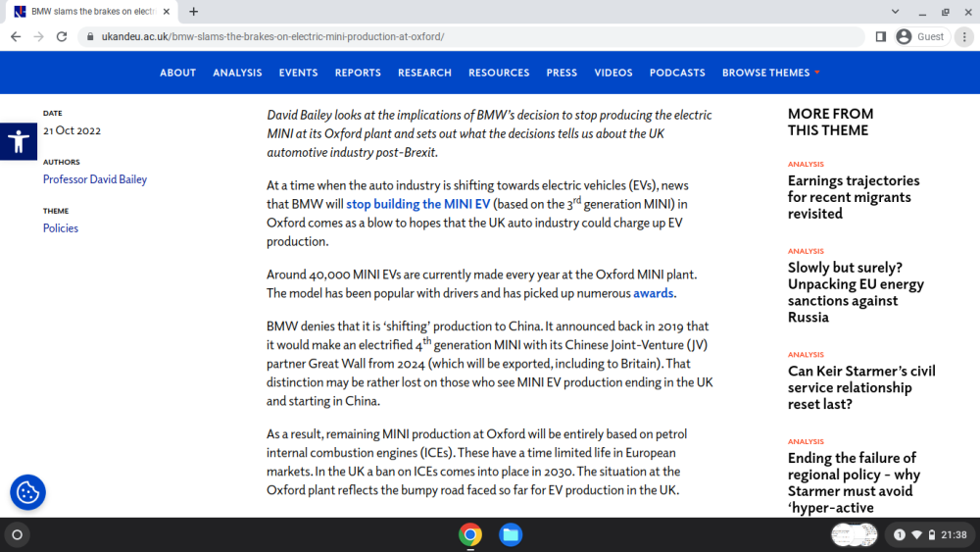Open the About menu
Screen dimensions: 980x552
click(x=177, y=73)
